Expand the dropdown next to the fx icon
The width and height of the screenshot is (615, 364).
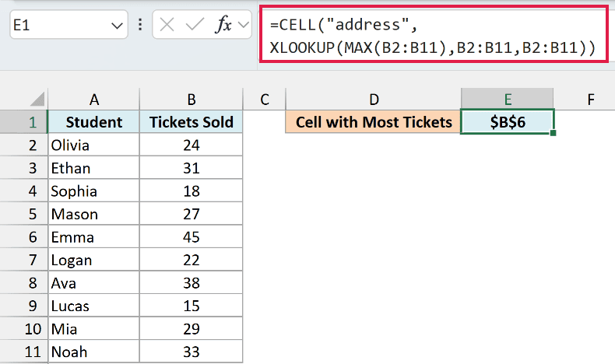[244, 25]
